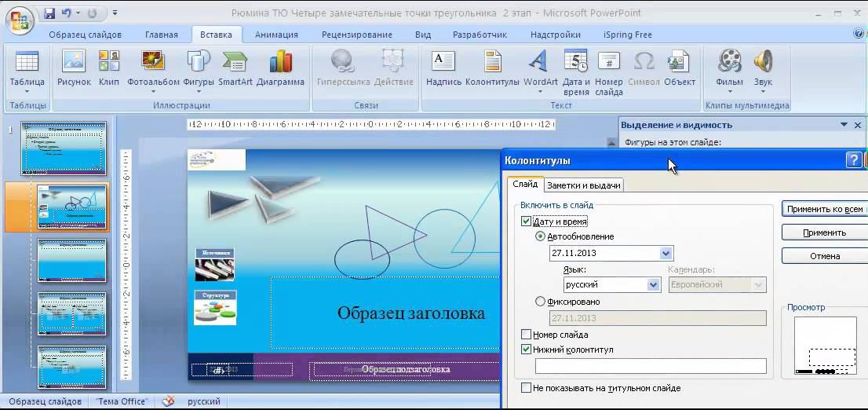Switch to Заметки и выдачи tab
The height and width of the screenshot is (410, 868).
point(583,185)
